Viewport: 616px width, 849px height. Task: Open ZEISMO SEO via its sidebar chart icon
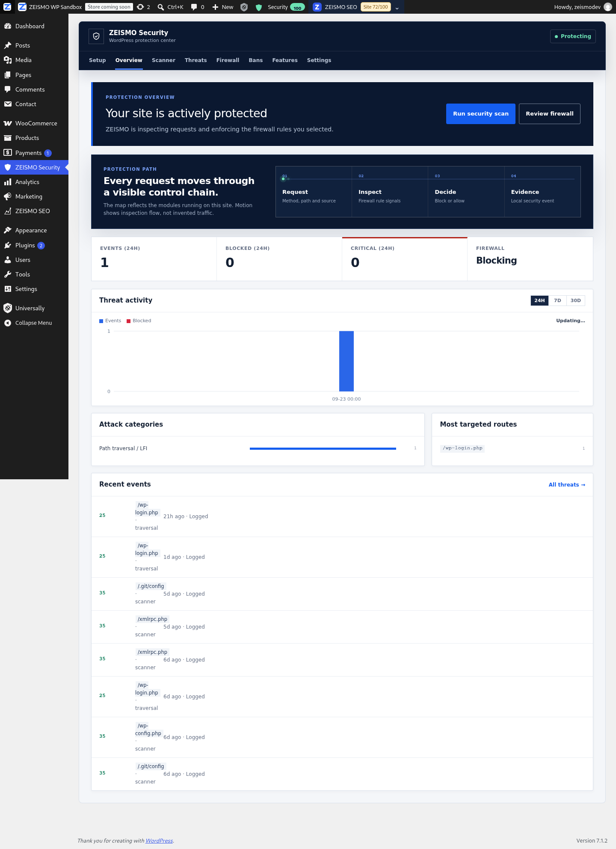click(x=8, y=211)
